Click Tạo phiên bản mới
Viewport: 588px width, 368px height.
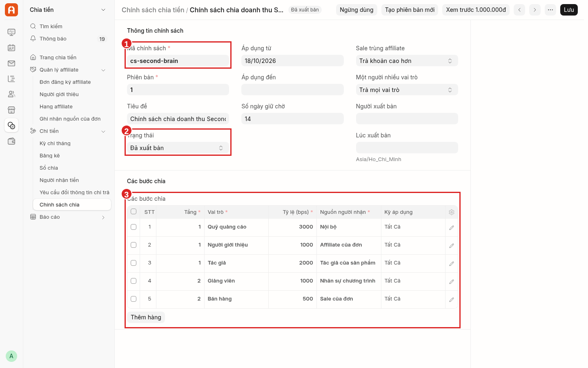tap(410, 10)
